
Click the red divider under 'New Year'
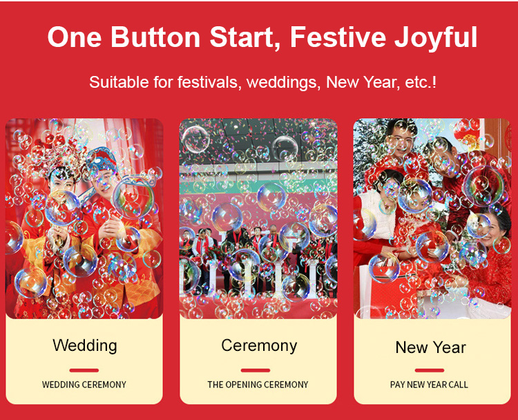pos(430,370)
